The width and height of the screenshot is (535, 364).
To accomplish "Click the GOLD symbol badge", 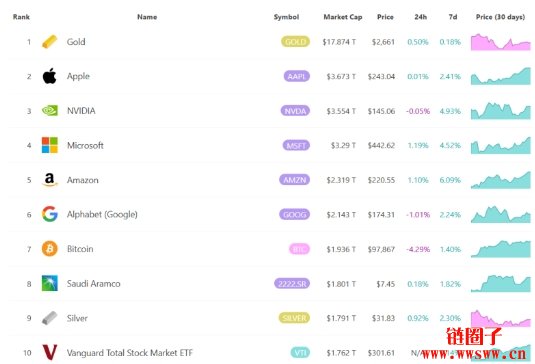I will click(295, 42).
